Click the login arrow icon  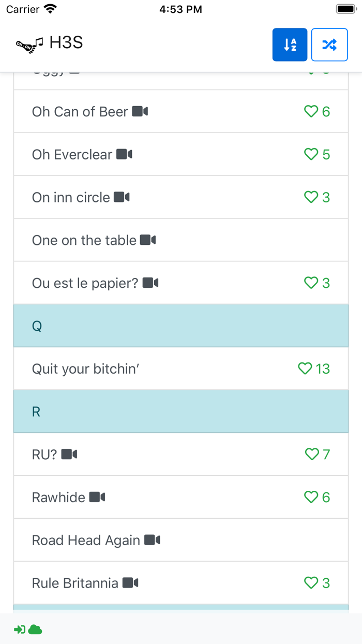click(20, 630)
